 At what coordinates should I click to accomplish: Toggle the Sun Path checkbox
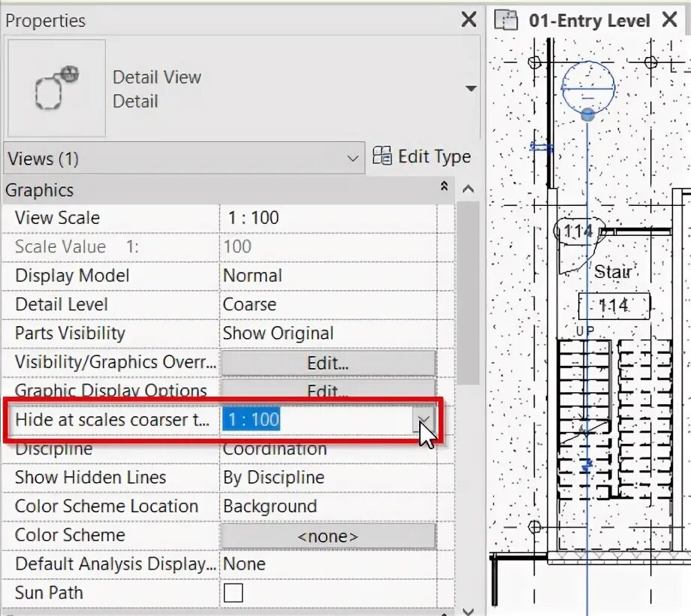click(233, 593)
